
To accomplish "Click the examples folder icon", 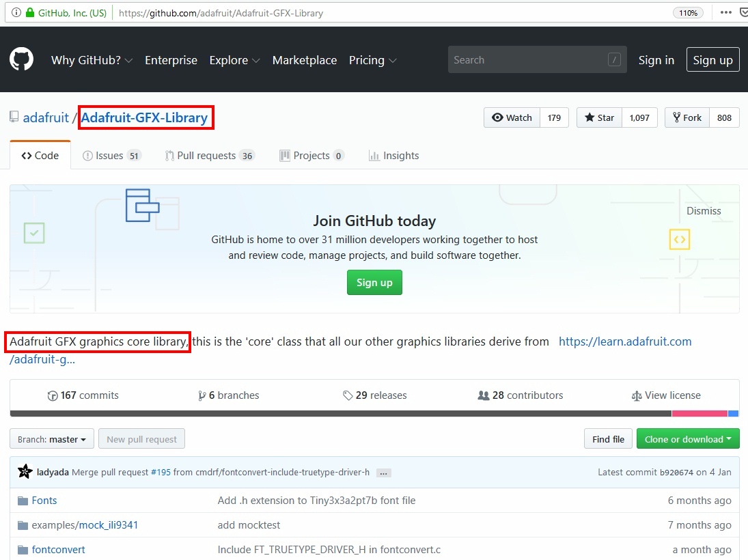I will click(x=23, y=525).
